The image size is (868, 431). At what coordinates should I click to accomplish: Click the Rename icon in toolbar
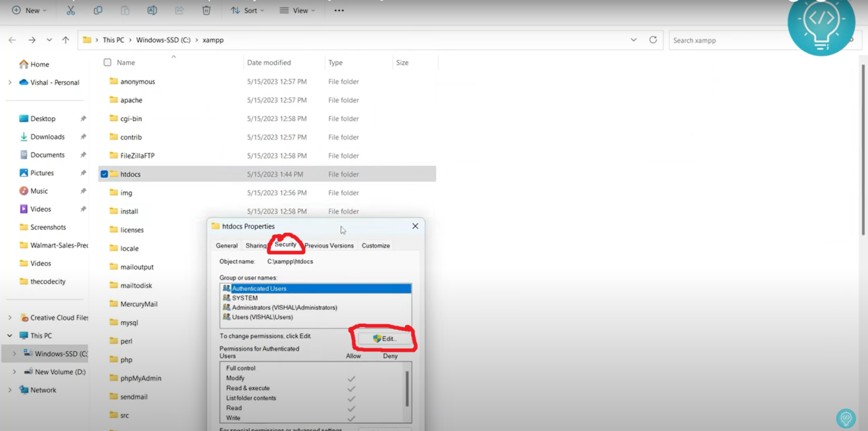pos(152,11)
